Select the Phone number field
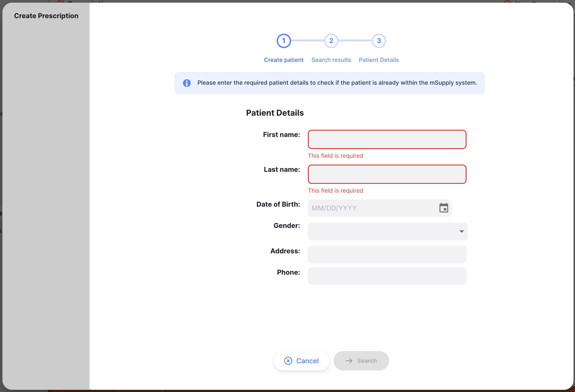The width and height of the screenshot is (575, 392). [387, 276]
